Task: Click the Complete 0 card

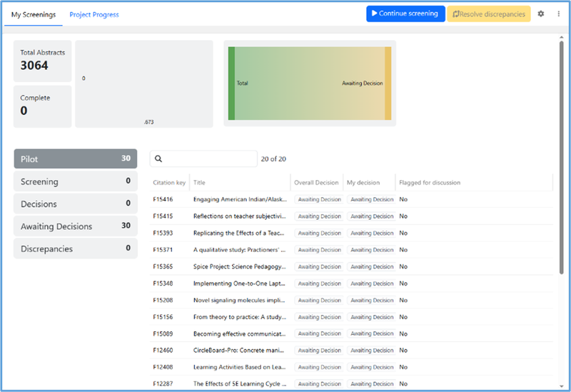Action: point(43,106)
